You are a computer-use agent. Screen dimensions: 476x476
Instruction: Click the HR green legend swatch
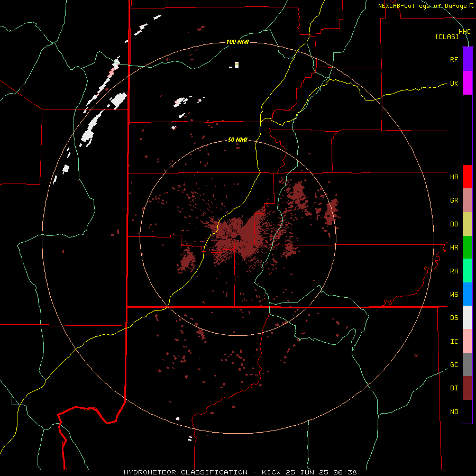467,248
